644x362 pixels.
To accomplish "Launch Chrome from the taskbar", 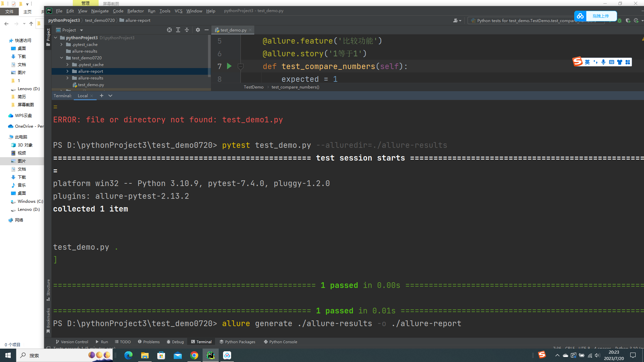I will click(x=194, y=355).
